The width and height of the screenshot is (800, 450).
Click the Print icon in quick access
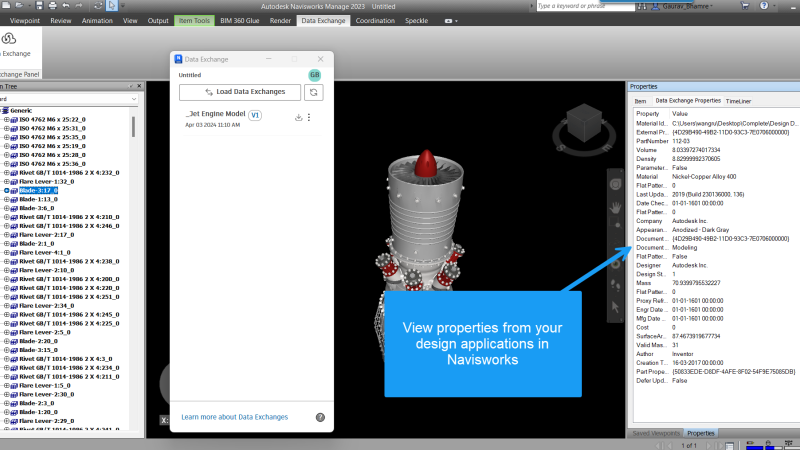coord(53,6)
